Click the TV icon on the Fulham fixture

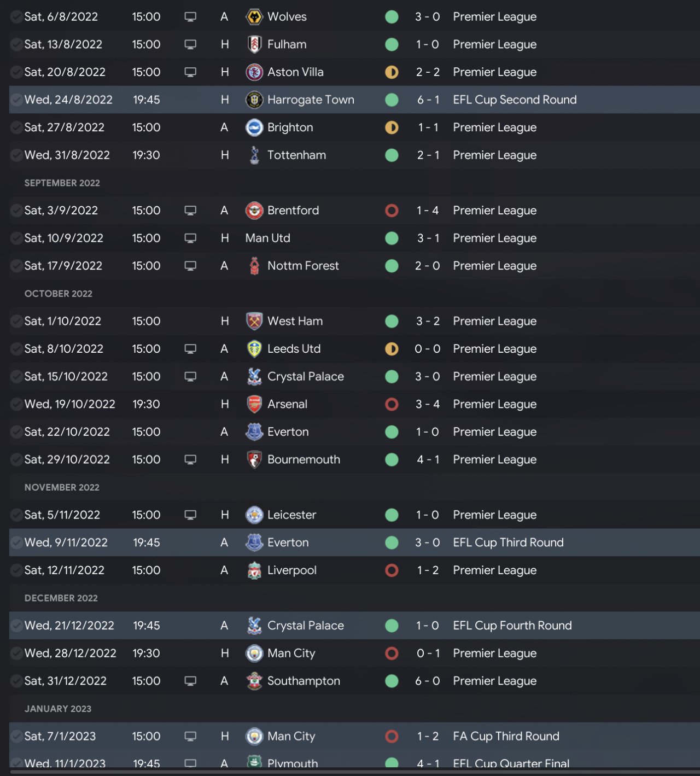coord(190,45)
